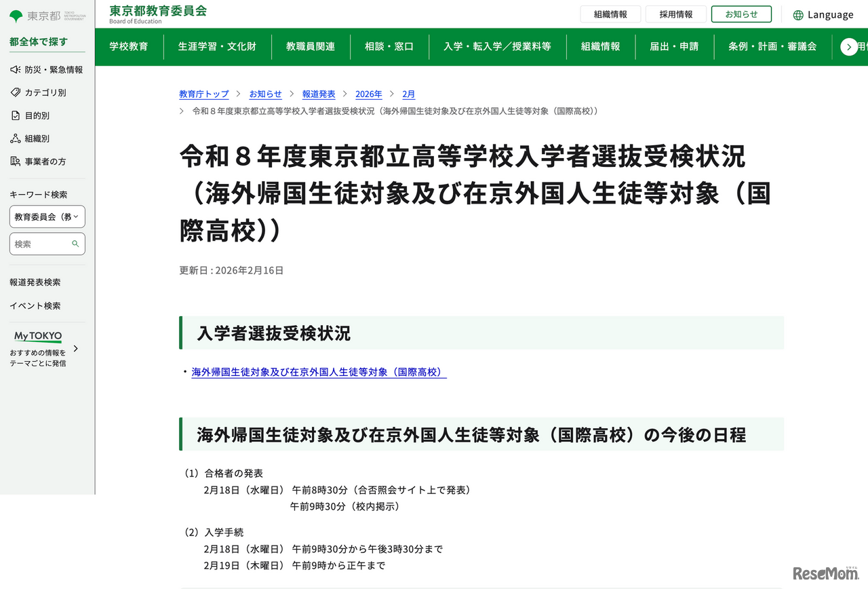Click the 組織別 people icon
868x589 pixels.
(15, 138)
